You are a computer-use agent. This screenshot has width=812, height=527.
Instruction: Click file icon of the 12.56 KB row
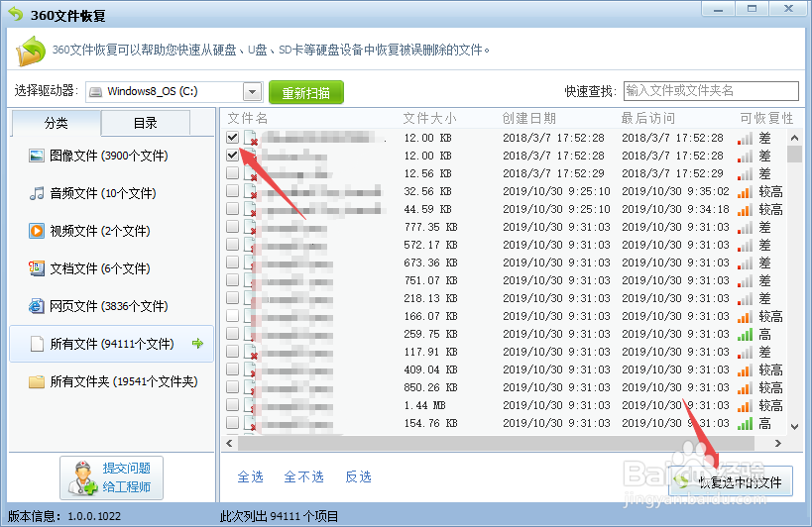click(251, 173)
